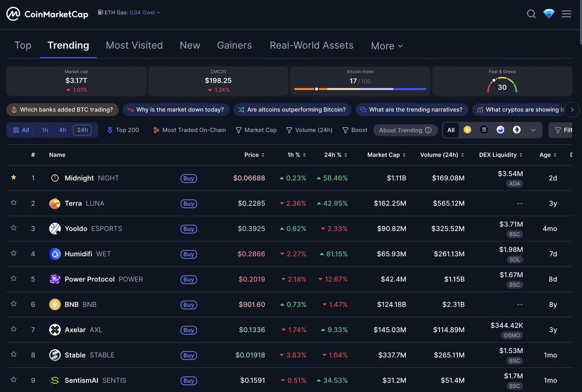Filter by Solana chain icon
The image size is (582, 392).
tap(484, 130)
